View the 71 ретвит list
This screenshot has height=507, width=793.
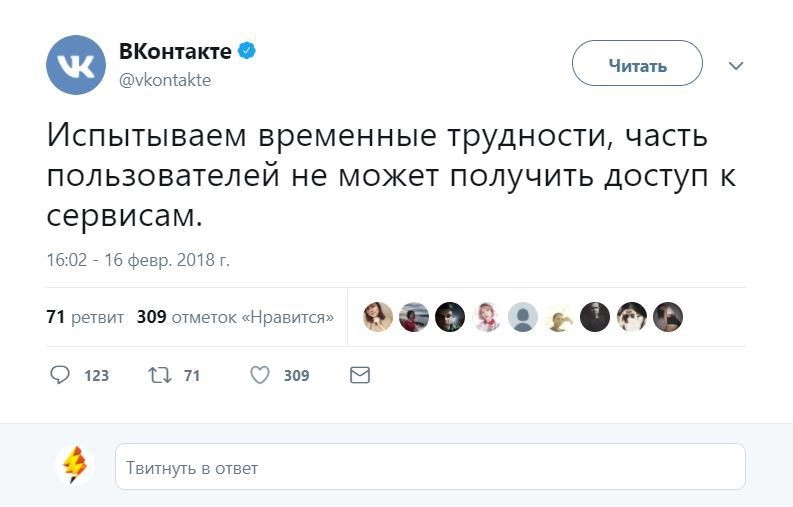[x=85, y=317]
